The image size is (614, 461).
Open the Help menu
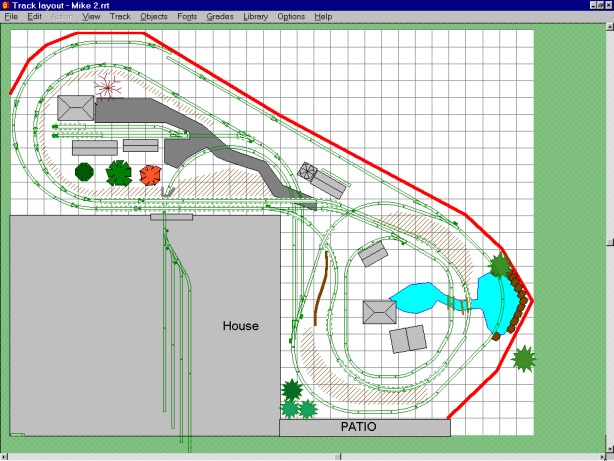tap(323, 16)
